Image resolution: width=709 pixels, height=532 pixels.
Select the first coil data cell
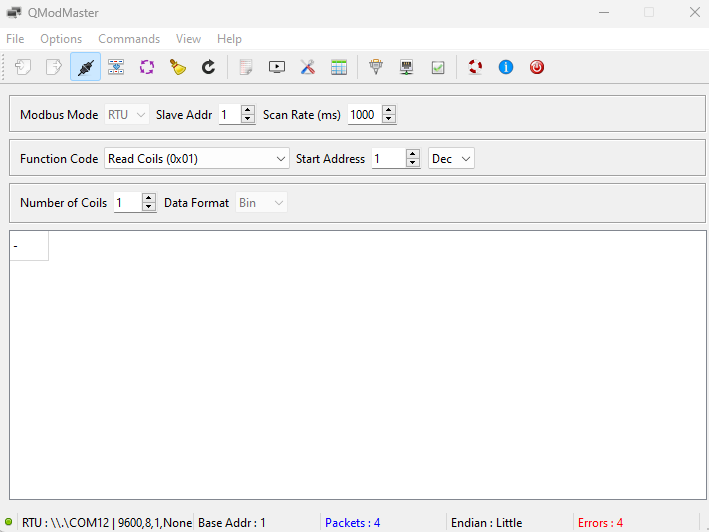pyautogui.click(x=29, y=246)
